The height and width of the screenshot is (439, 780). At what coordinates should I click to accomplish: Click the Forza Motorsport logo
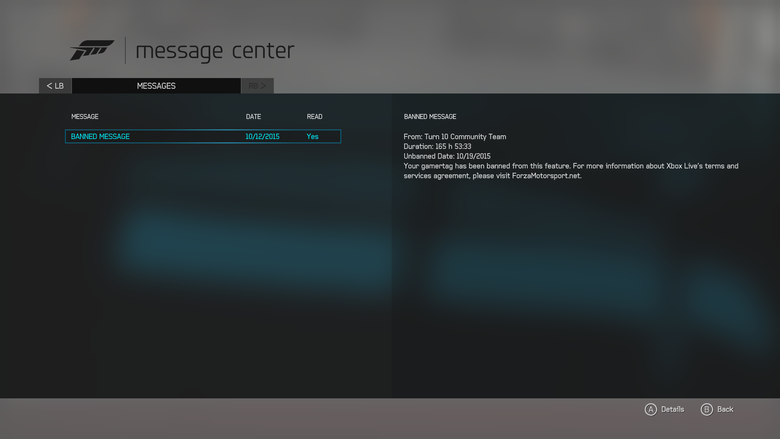[92, 50]
